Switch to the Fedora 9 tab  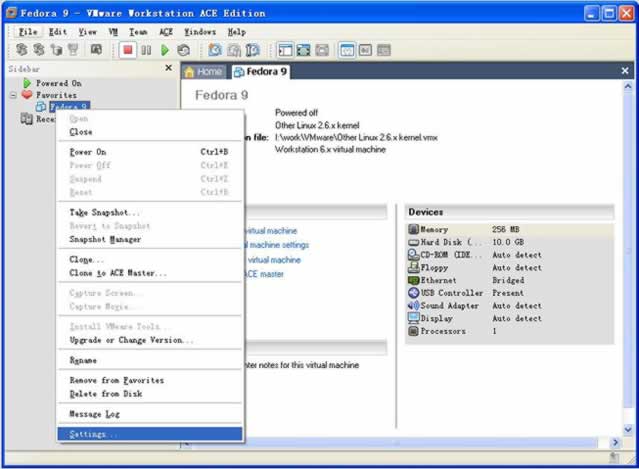260,71
